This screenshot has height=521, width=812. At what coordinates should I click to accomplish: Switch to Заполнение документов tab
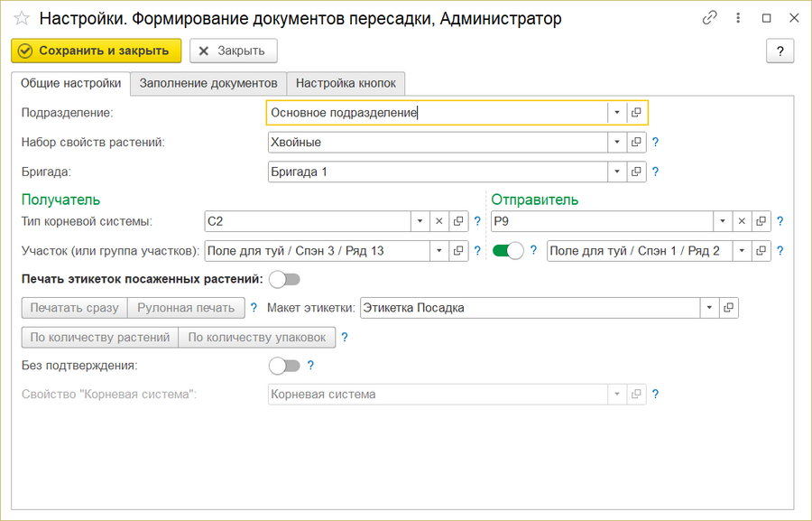tap(208, 83)
